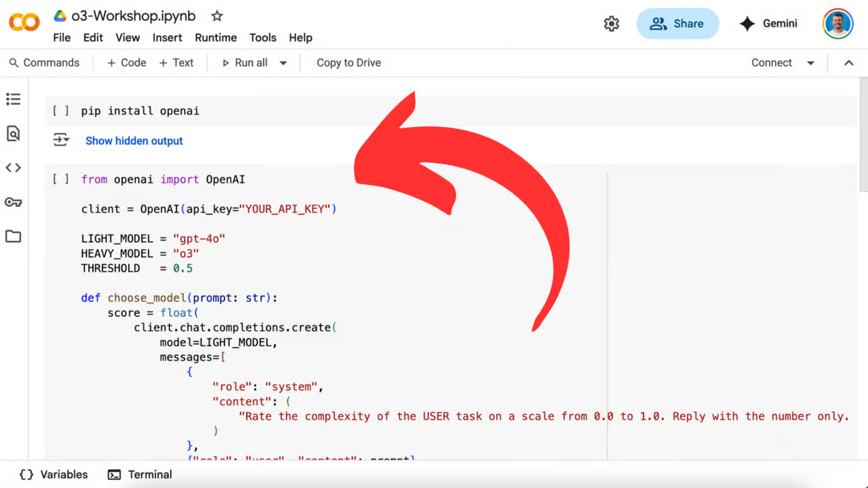Expand the Connect dropdown arrow
This screenshot has width=868, height=488.
[x=810, y=63]
